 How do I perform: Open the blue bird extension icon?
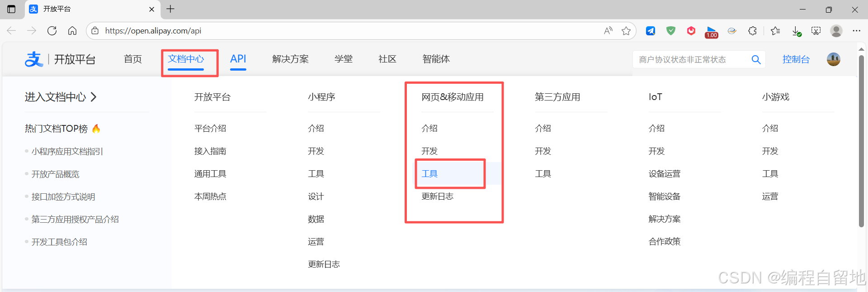(651, 31)
